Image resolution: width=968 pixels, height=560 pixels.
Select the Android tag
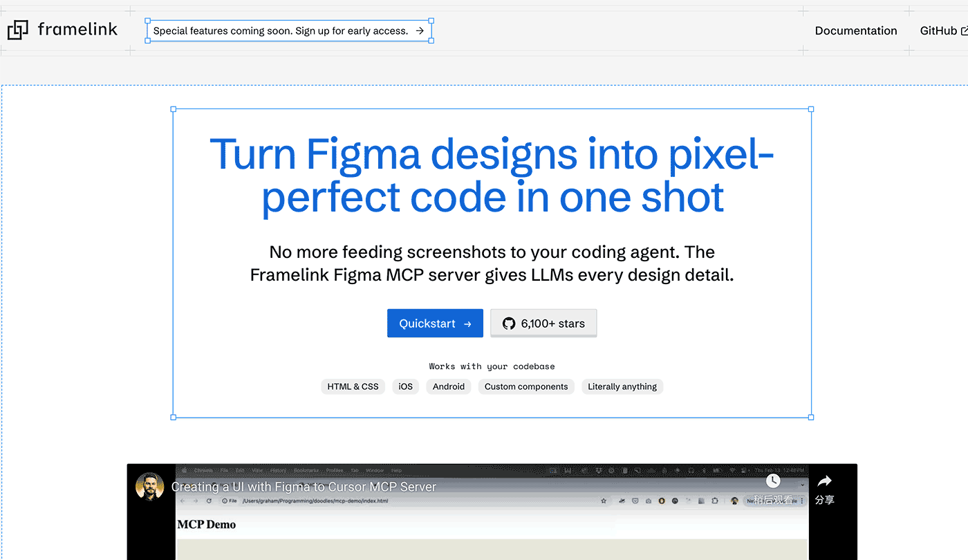(449, 386)
